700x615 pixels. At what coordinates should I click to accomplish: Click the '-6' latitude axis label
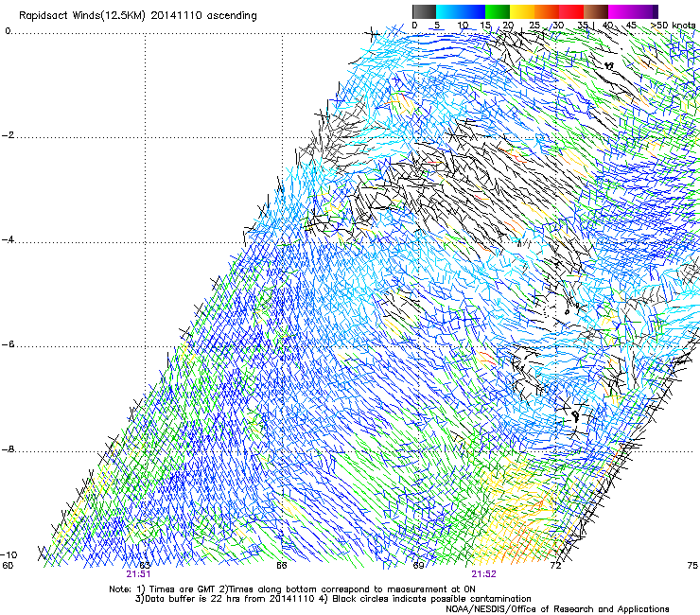tap(8, 344)
